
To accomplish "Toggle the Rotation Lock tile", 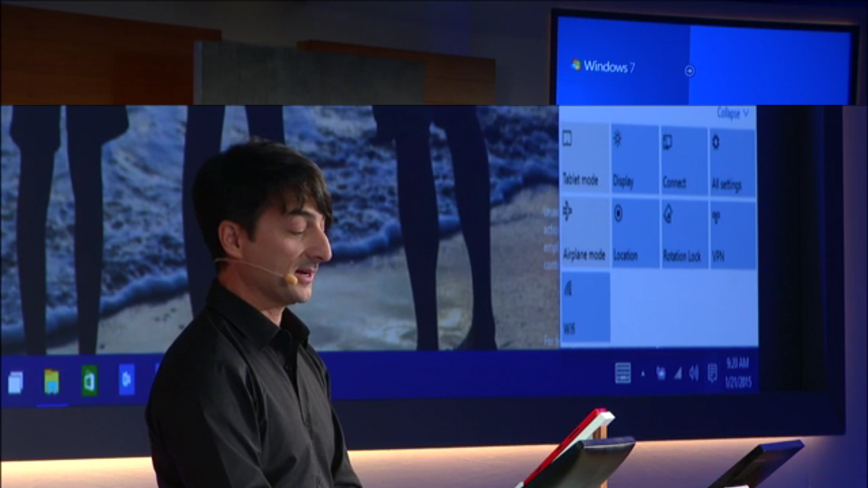I will pos(684,235).
